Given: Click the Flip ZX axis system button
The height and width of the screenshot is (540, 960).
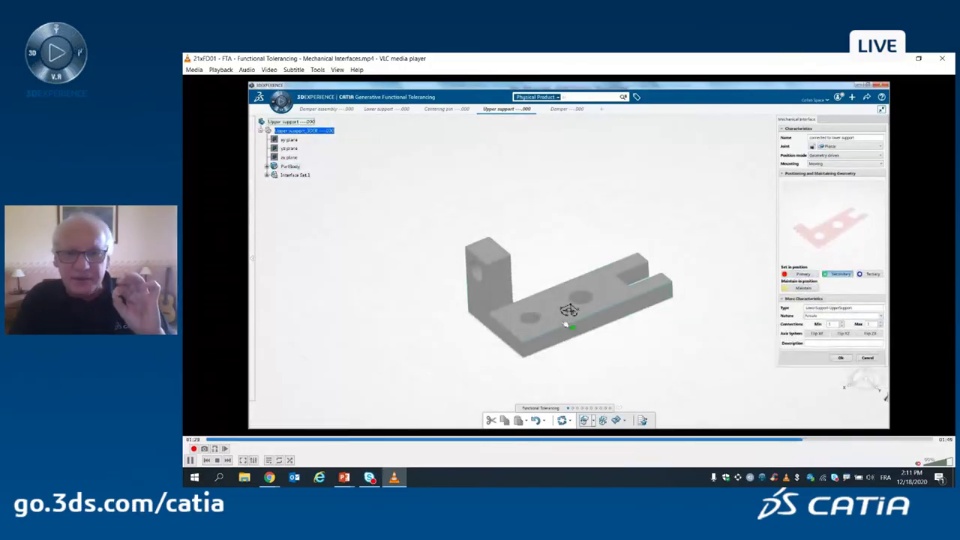Looking at the screenshot, I should pyautogui.click(x=870, y=334).
